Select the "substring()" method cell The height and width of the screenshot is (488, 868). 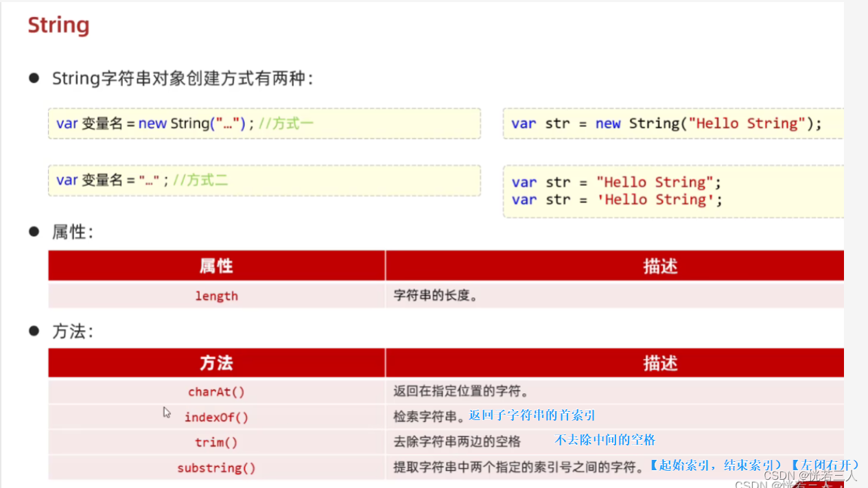pyautogui.click(x=216, y=468)
